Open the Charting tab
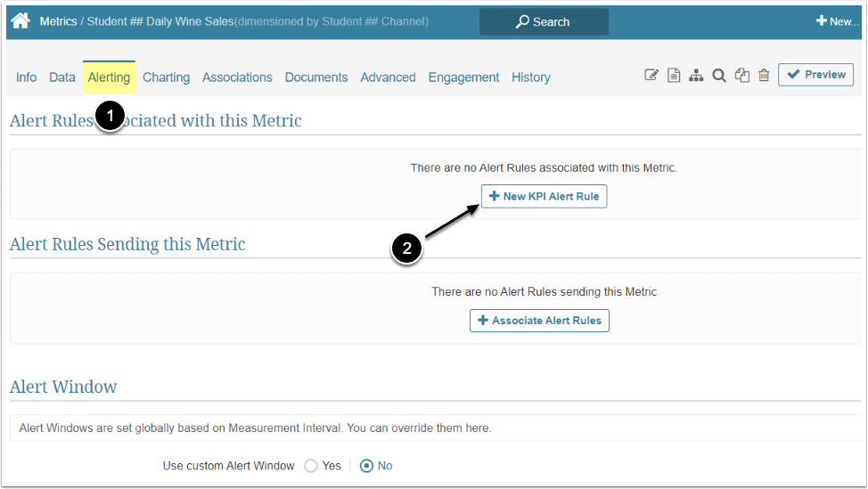This screenshot has height=489, width=868. coord(166,77)
